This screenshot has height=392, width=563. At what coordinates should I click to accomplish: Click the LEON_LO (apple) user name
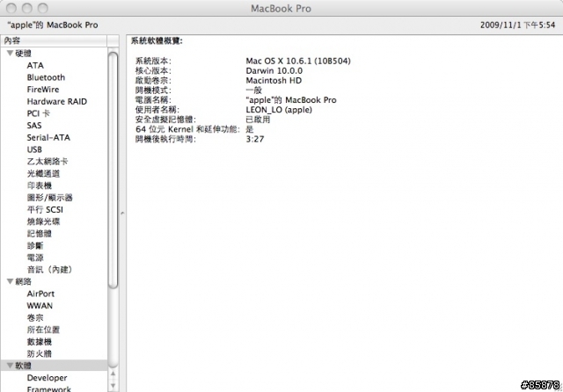279,110
